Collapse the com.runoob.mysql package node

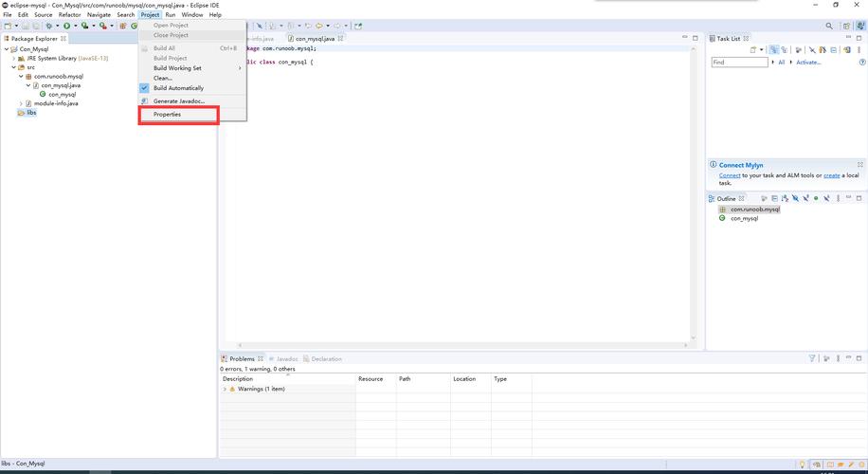click(x=21, y=77)
